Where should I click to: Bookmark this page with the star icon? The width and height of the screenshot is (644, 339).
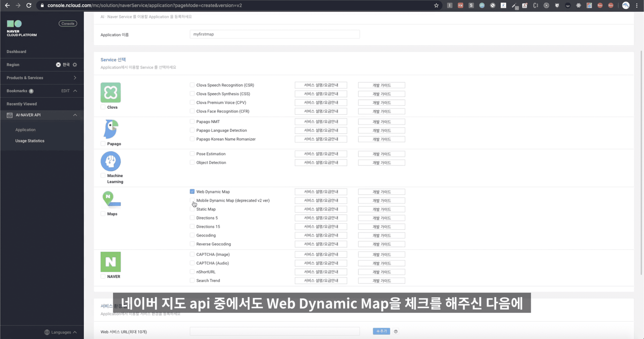436,6
